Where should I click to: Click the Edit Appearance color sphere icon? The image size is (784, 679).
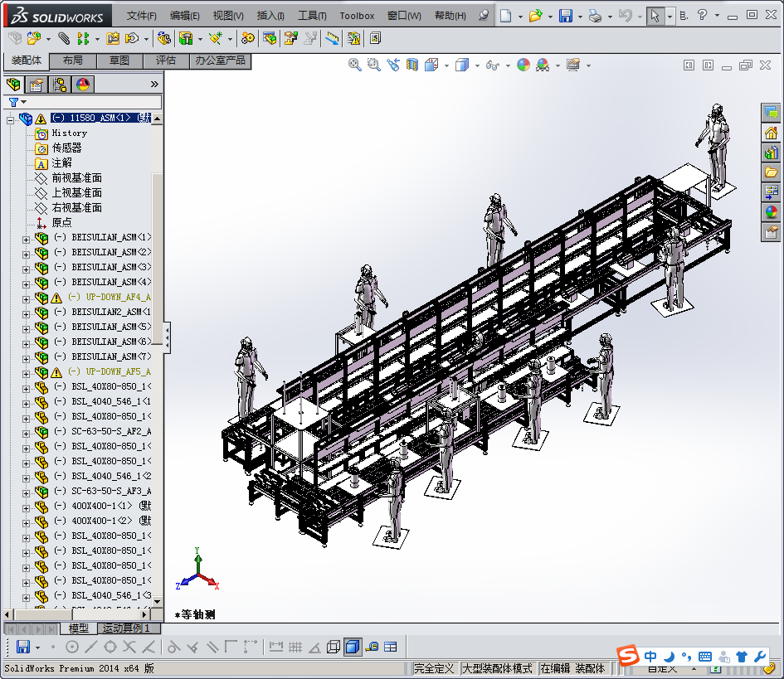(x=523, y=65)
